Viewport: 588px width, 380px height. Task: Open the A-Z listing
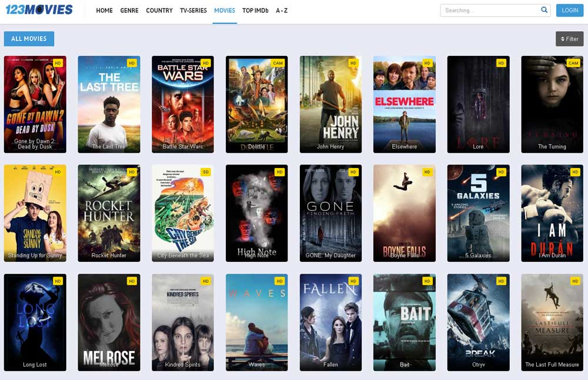click(282, 11)
